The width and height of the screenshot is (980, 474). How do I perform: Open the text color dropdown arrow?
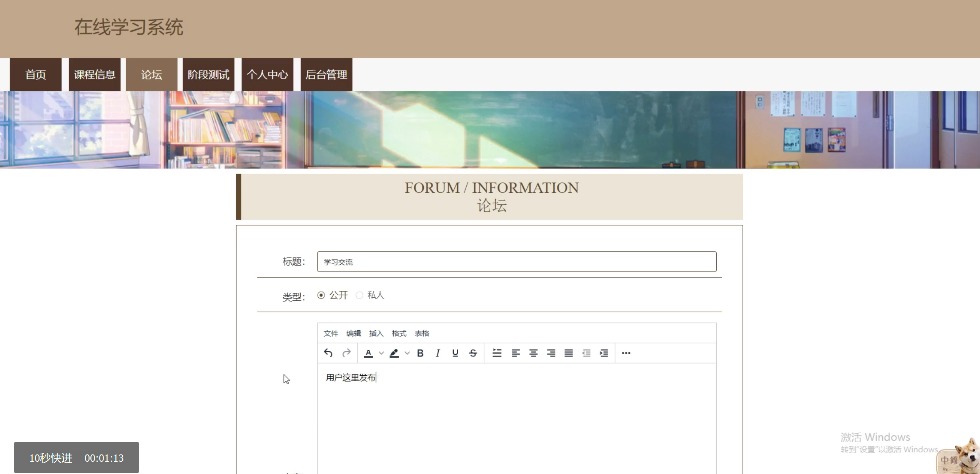(x=381, y=353)
